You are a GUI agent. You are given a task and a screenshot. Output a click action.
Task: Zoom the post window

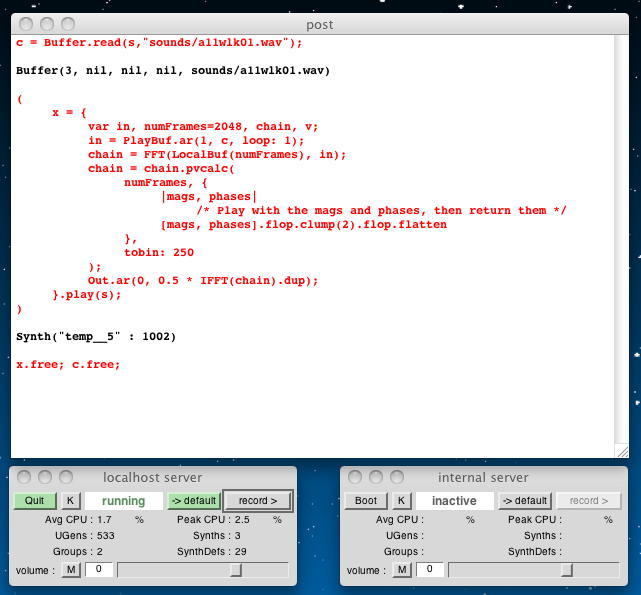coord(67,23)
